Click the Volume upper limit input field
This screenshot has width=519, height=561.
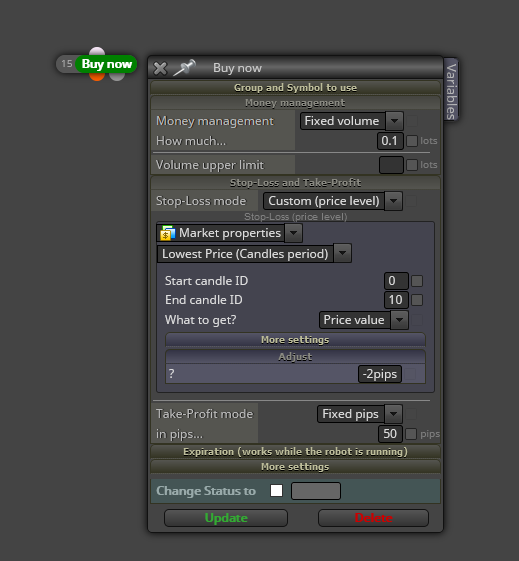tap(391, 165)
